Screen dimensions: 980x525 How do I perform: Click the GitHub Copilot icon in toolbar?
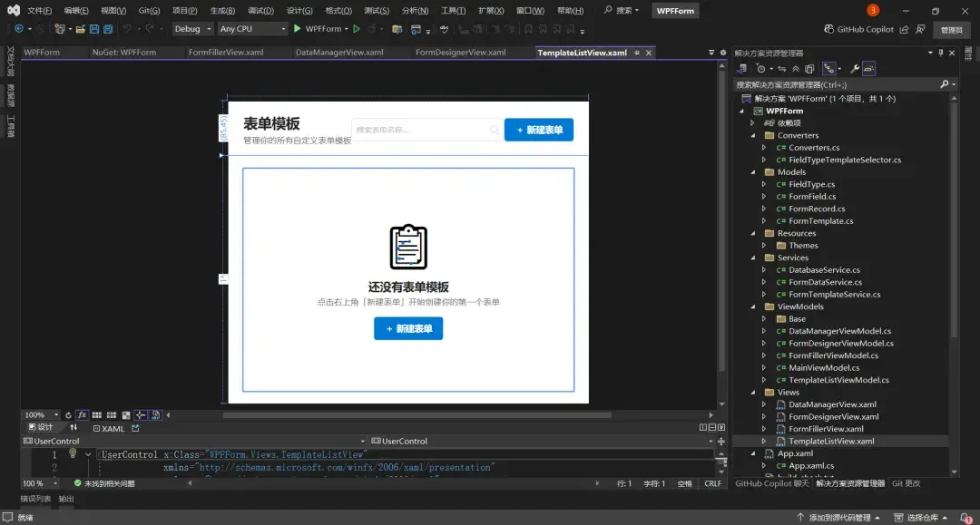click(828, 29)
